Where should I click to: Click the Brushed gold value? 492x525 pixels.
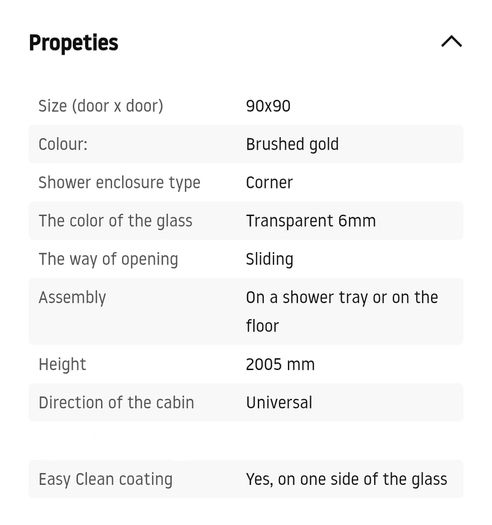pos(292,144)
